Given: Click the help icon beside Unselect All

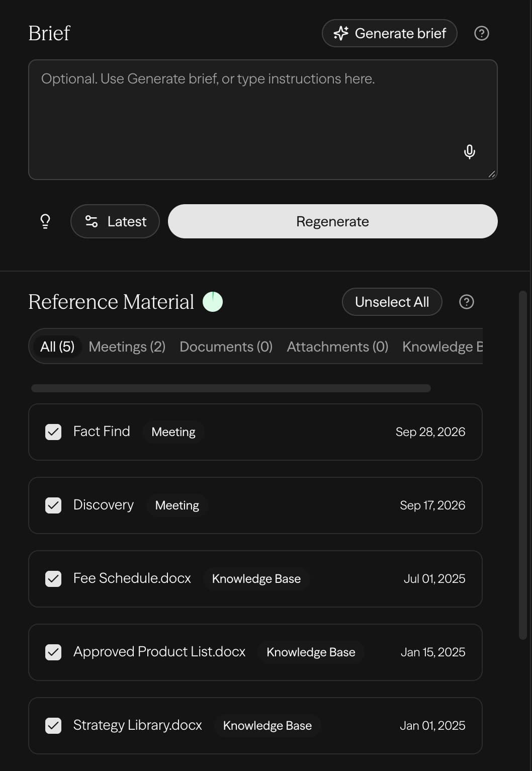Looking at the screenshot, I should [x=466, y=302].
